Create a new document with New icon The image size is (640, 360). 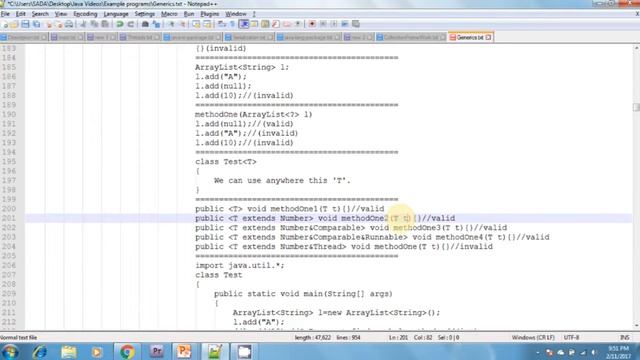[x=5, y=24]
